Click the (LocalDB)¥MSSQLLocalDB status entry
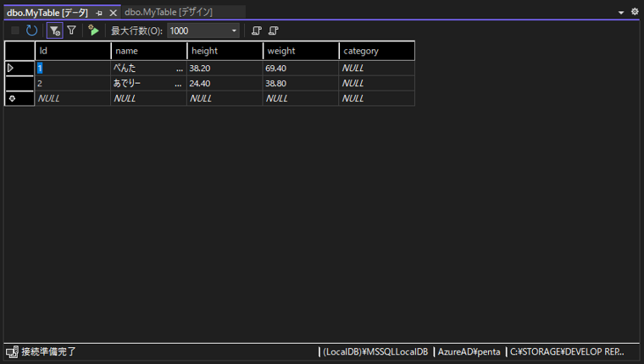644x364 pixels. click(x=375, y=351)
